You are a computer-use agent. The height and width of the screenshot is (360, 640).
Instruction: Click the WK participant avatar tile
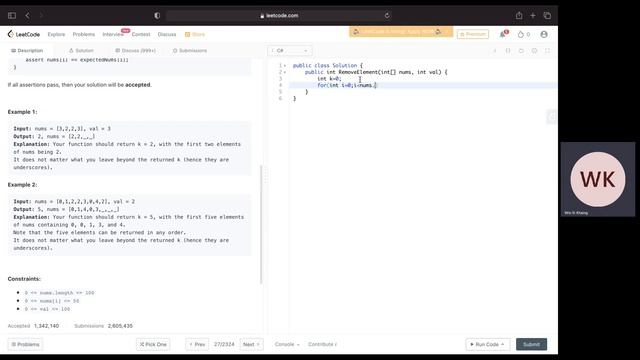point(598,179)
